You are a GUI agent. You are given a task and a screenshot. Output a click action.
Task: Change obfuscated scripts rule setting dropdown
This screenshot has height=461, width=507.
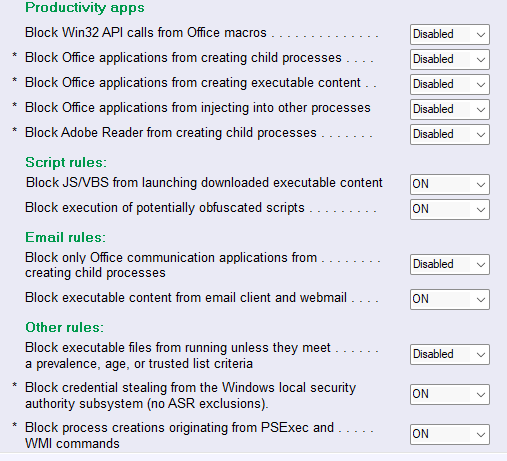pyautogui.click(x=450, y=209)
